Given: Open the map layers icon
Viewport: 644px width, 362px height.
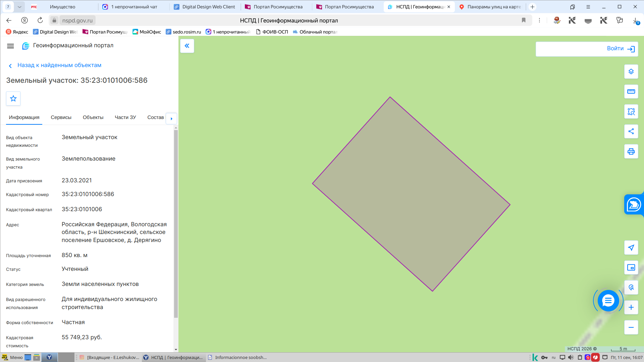Looking at the screenshot, I should coord(631,72).
